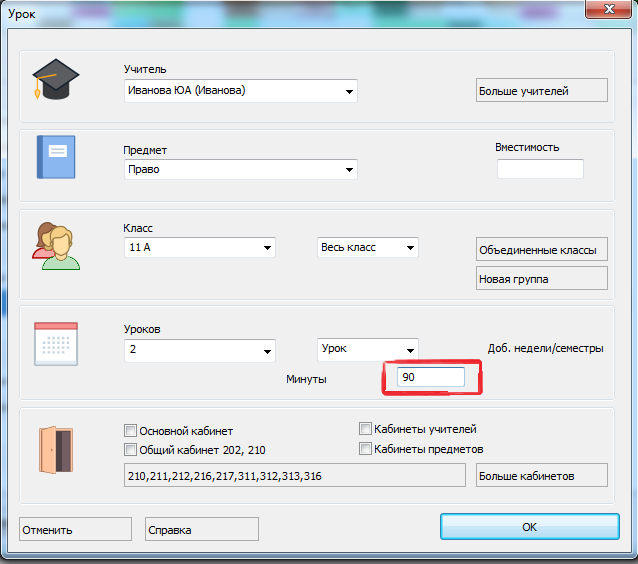Screen dimensions: 638x564
Task: Expand the Предмет dropdown showing Право
Action: coord(349,170)
